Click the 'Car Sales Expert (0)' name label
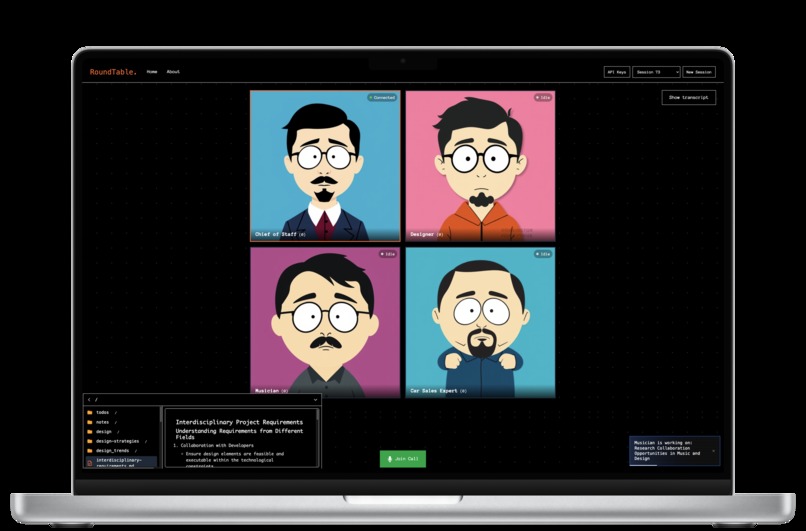The height and width of the screenshot is (531, 806). pyautogui.click(x=438, y=391)
